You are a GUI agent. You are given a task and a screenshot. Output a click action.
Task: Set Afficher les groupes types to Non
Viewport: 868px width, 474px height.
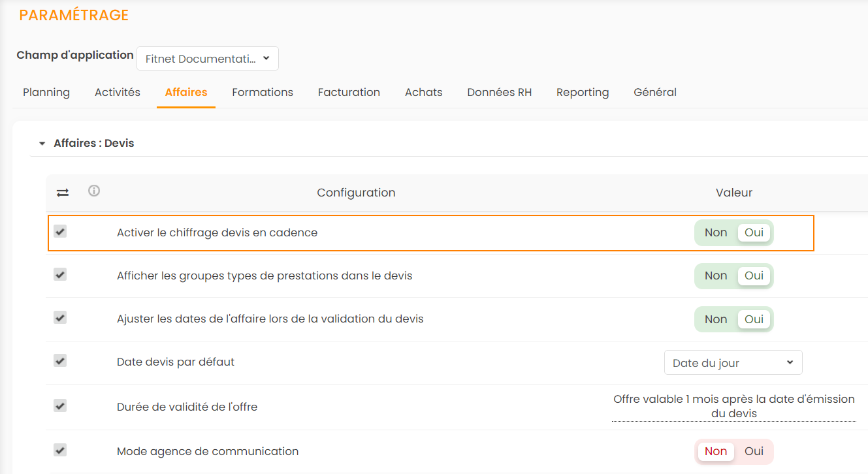click(716, 276)
